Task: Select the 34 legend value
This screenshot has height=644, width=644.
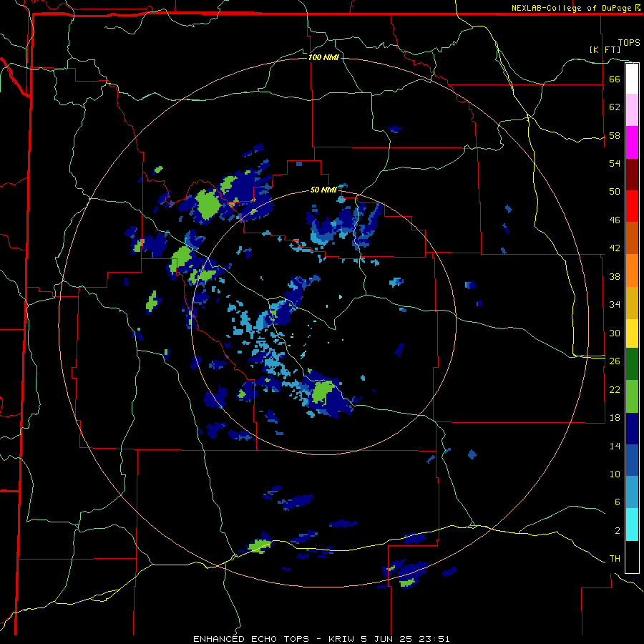Action: pos(615,304)
